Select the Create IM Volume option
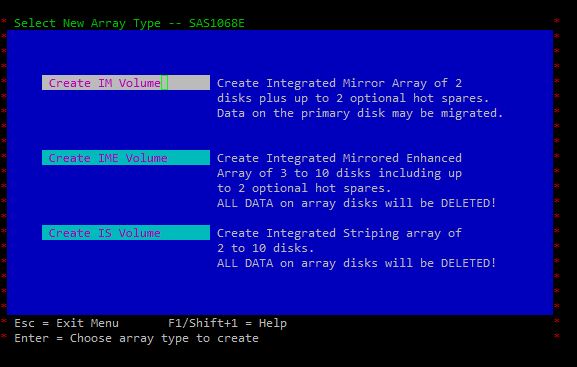Viewport: 577px width, 367px height. click(x=126, y=83)
